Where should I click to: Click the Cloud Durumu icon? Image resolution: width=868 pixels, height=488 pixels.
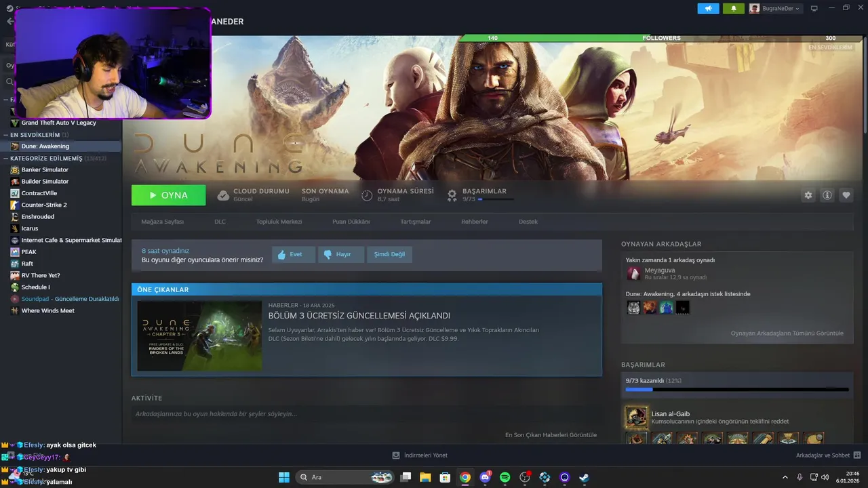click(223, 195)
